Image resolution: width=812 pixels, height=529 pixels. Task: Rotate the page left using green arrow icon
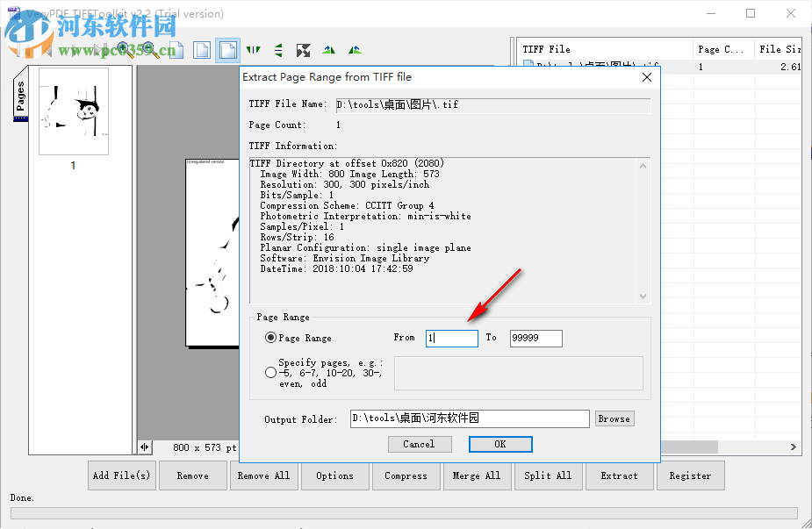(328, 50)
